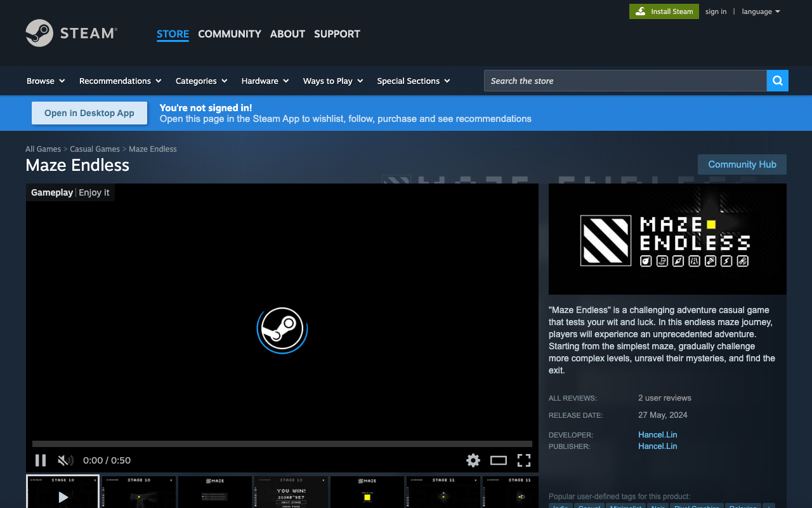The width and height of the screenshot is (812, 508).
Task: Focus the Search the store field
Action: pyautogui.click(x=625, y=81)
